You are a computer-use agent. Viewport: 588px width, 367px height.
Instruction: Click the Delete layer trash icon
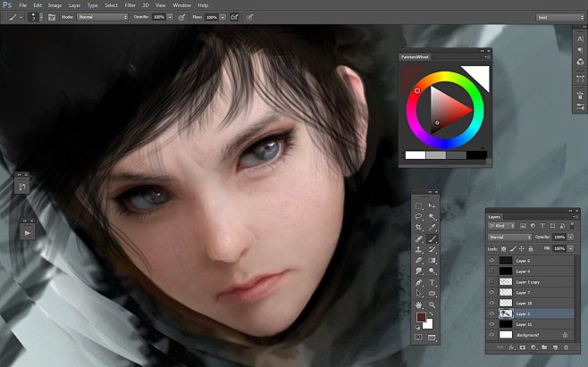(567, 347)
